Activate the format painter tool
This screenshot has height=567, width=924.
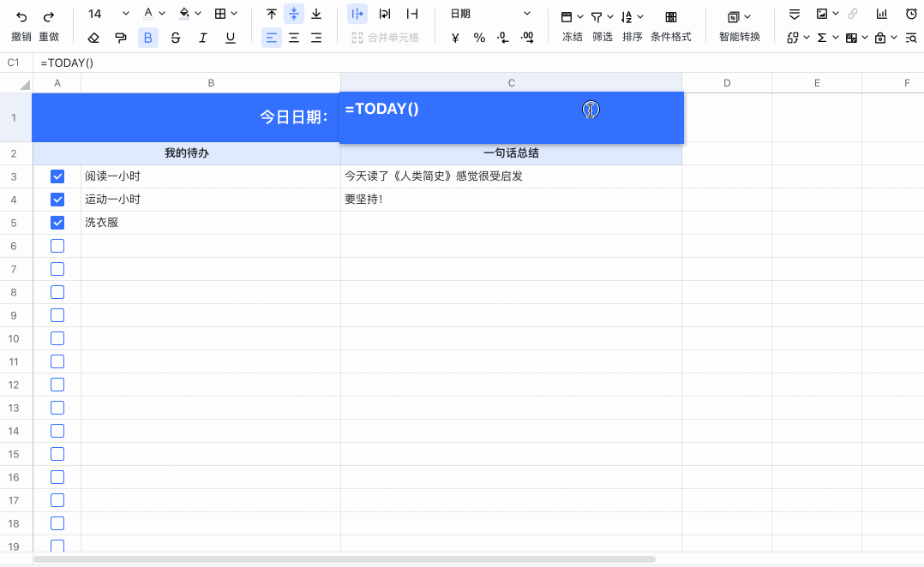(121, 38)
